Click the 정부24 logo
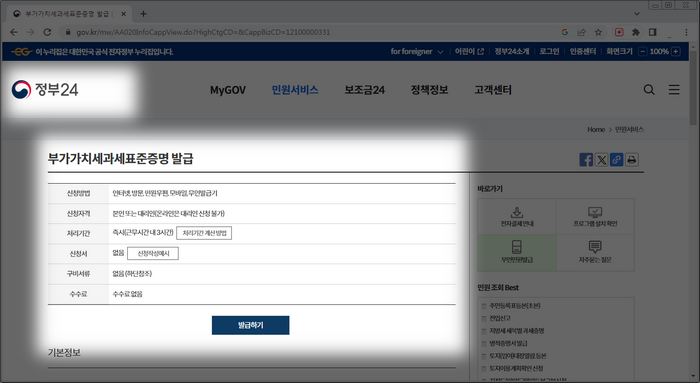The height and width of the screenshot is (383, 700). (45, 90)
